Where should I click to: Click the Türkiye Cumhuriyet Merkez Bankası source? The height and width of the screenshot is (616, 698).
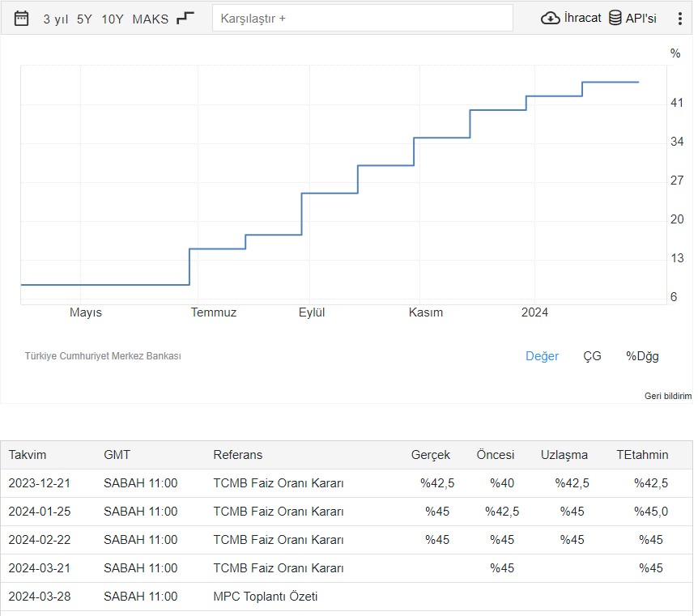(103, 356)
